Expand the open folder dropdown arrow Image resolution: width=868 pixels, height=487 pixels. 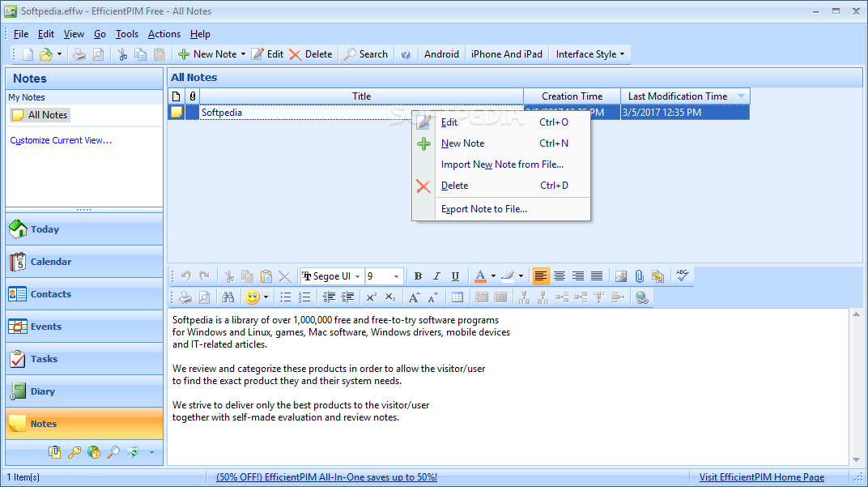click(x=59, y=54)
